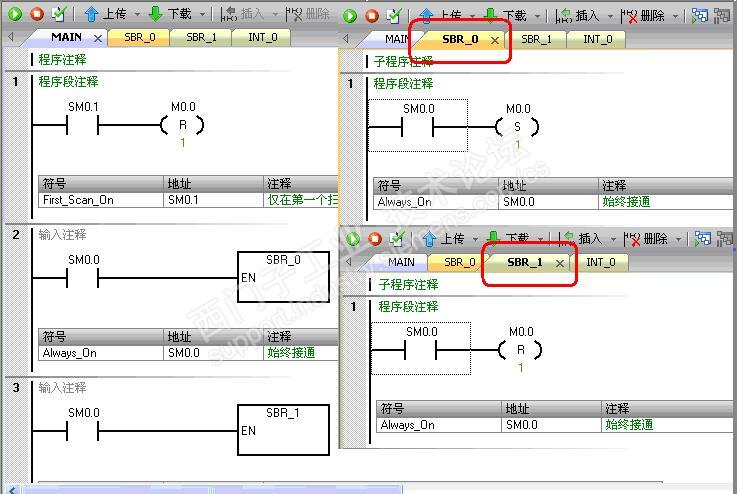Viewport: 737px width, 494px height.
Task: Open the Insert dropdown arrow in the SBR_0 window toolbar
Action: [610, 16]
